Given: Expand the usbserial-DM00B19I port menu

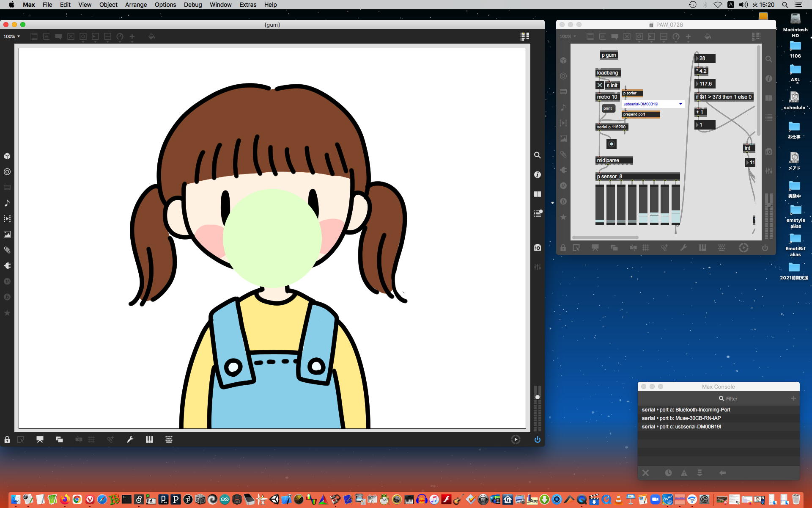Looking at the screenshot, I should [x=680, y=104].
